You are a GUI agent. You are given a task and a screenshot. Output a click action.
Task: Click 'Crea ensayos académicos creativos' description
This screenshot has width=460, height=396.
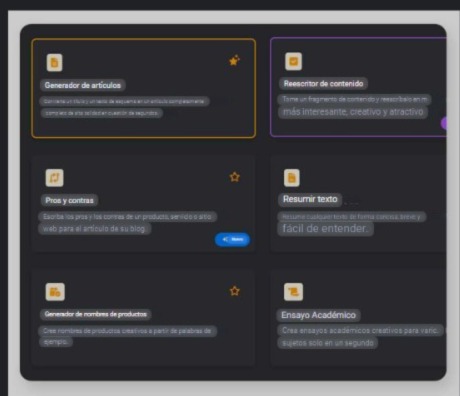(360, 331)
